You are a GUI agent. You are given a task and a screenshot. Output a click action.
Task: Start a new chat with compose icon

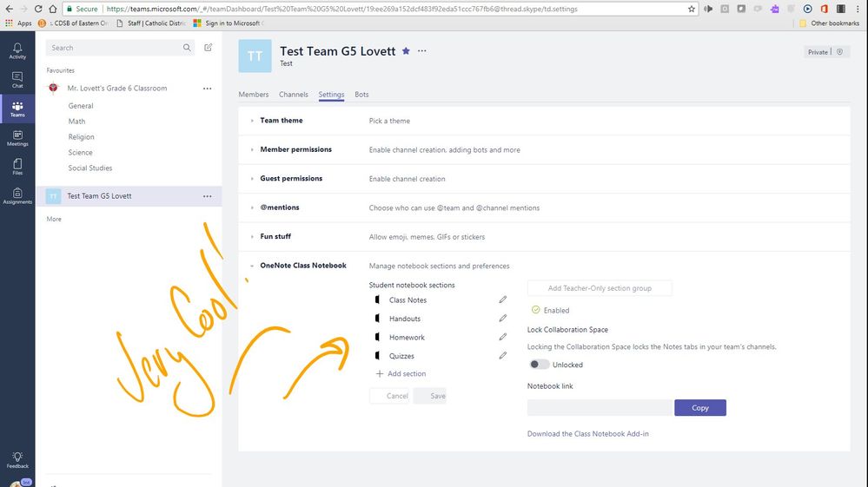(x=209, y=48)
